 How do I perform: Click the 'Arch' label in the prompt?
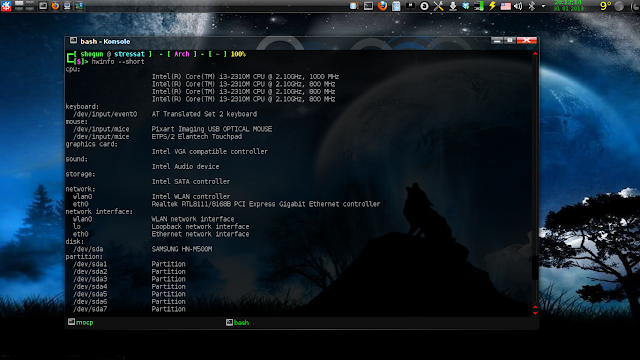point(182,54)
